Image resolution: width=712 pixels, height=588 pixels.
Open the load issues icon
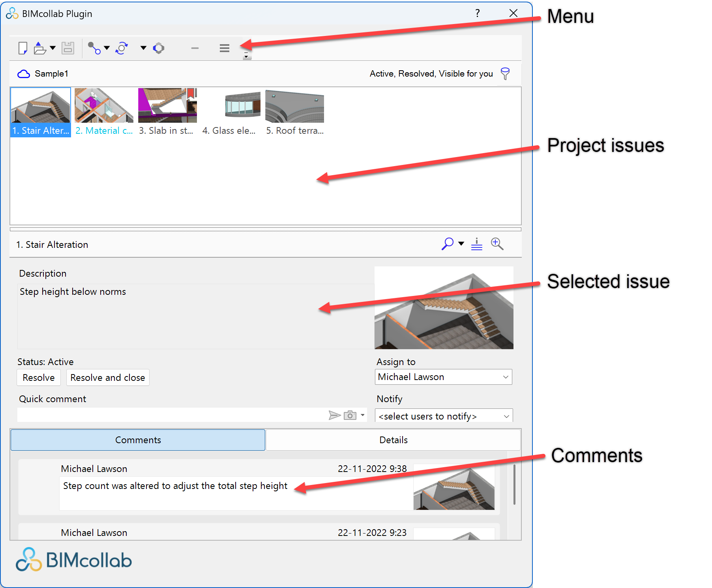coord(41,48)
